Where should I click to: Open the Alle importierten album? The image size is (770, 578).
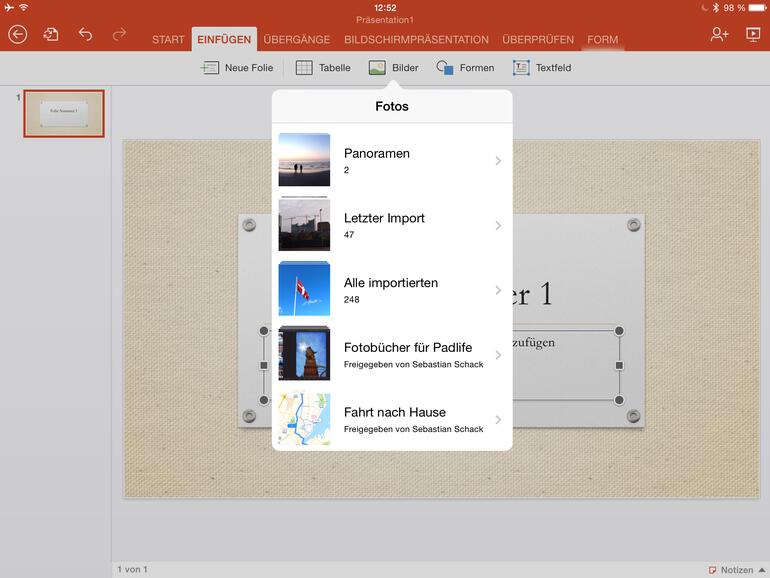point(391,290)
